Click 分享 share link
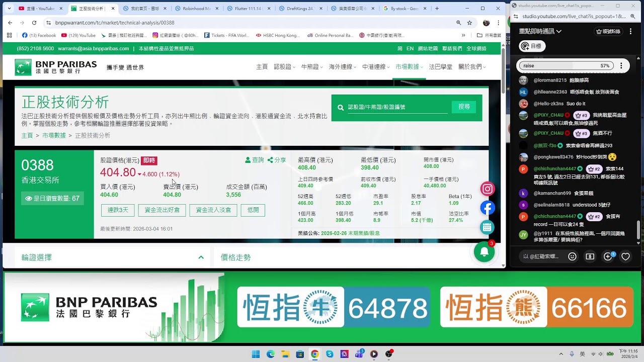This screenshot has height=362, width=644. (277, 160)
